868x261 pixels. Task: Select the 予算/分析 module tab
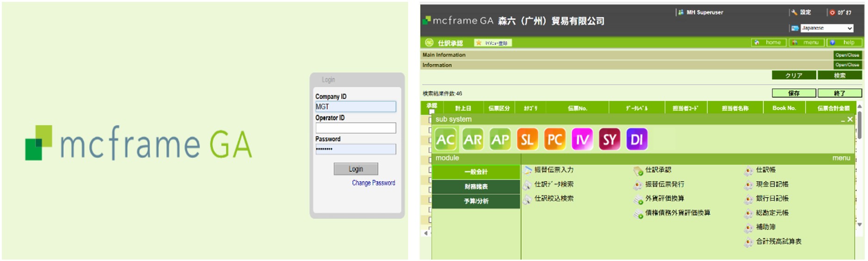coord(476,201)
